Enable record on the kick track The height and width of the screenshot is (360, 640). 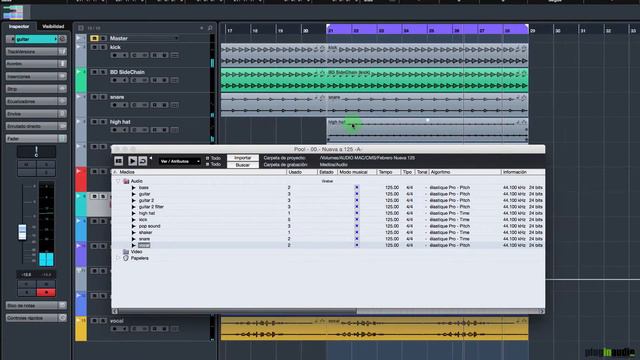pyautogui.click(x=114, y=55)
